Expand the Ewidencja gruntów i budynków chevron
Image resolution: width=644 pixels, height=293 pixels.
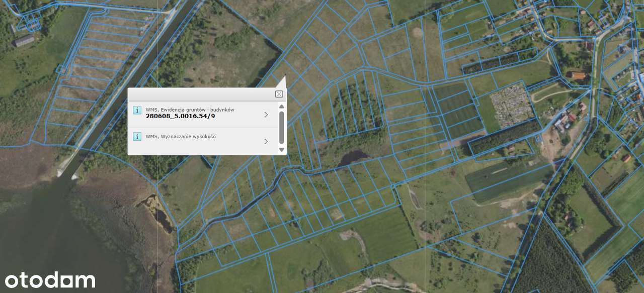coord(266,115)
